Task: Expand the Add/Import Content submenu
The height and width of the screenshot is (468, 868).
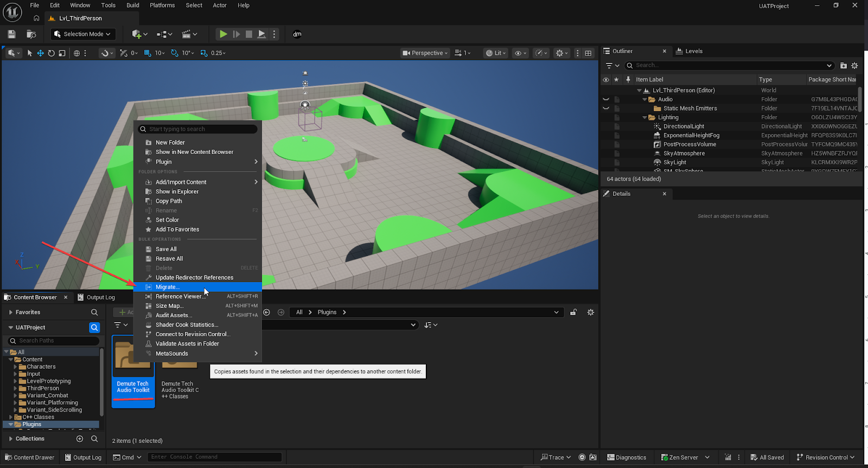Action: (x=197, y=182)
